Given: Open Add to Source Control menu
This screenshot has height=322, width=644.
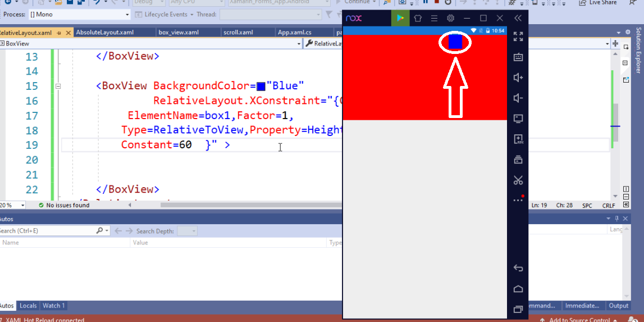Looking at the screenshot, I should [579, 320].
